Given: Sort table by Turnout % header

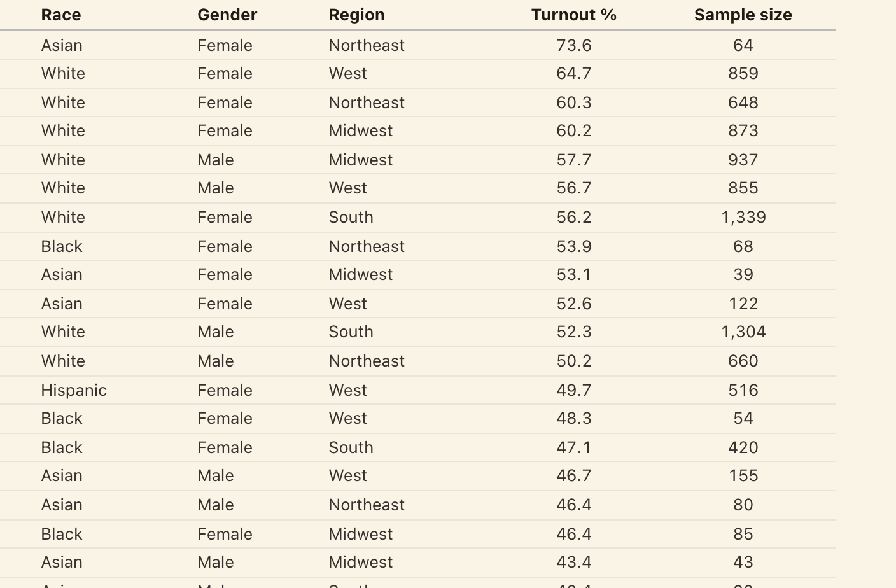Looking at the screenshot, I should (574, 15).
